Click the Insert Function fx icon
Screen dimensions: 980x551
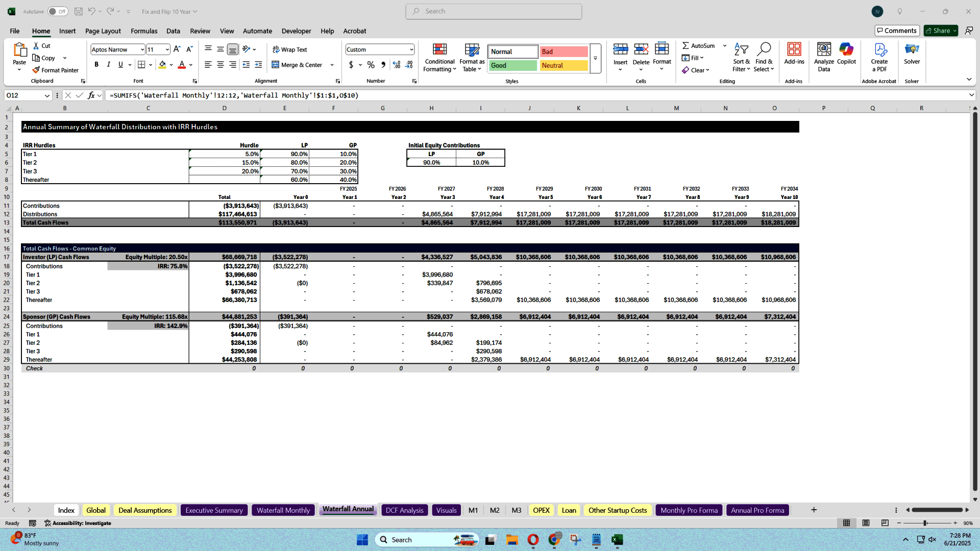91,95
